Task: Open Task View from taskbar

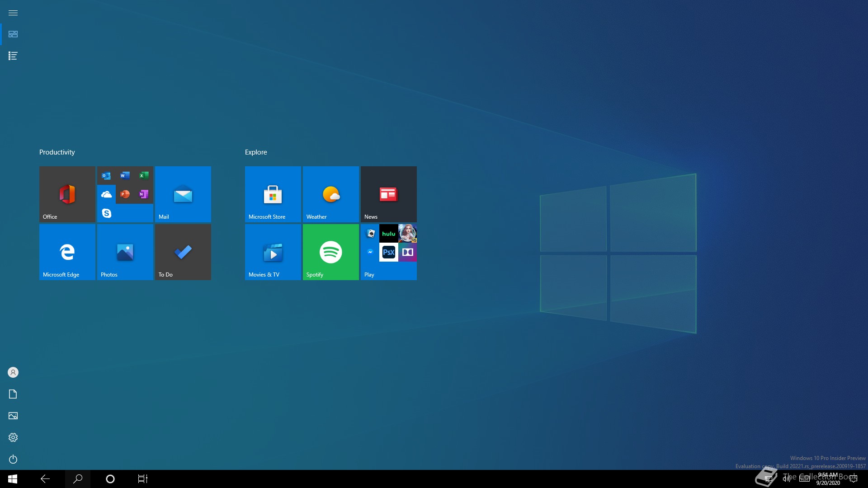Action: [143, 479]
